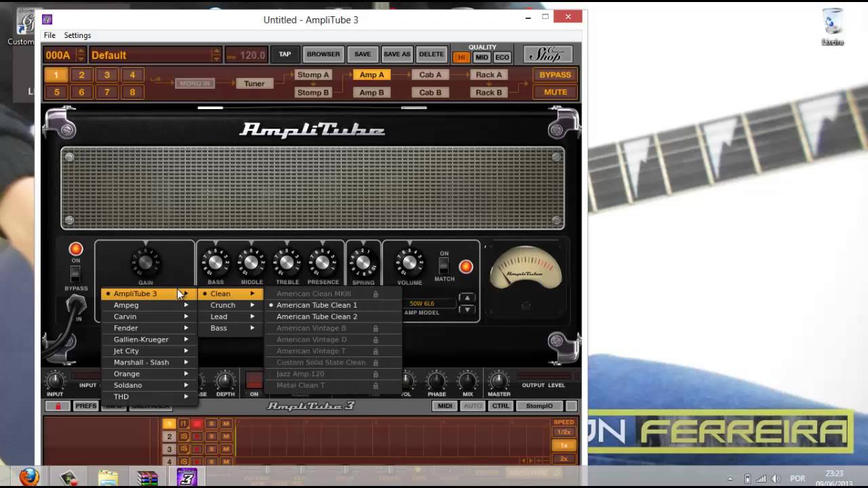
Task: Expand the Ampeg submenu
Action: (x=149, y=305)
